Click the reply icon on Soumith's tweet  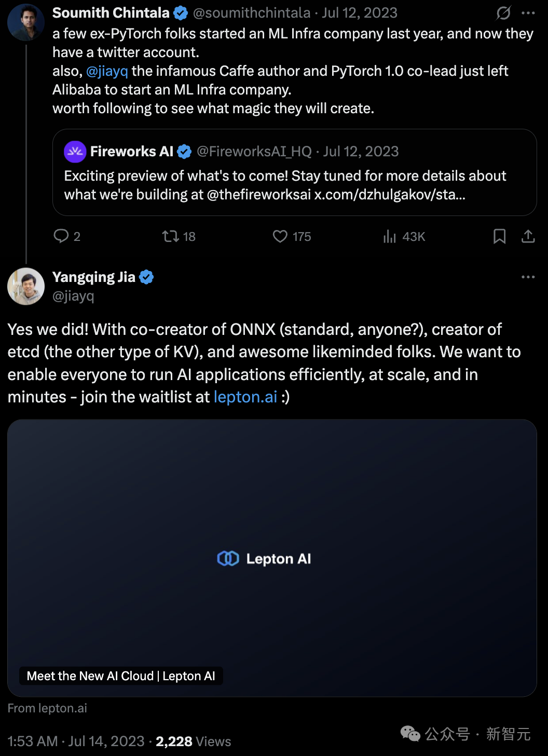point(62,236)
